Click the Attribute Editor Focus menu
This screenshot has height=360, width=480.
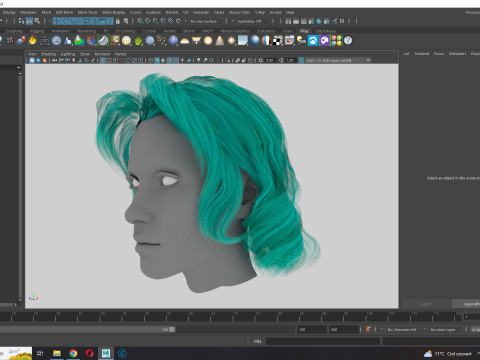(439, 54)
